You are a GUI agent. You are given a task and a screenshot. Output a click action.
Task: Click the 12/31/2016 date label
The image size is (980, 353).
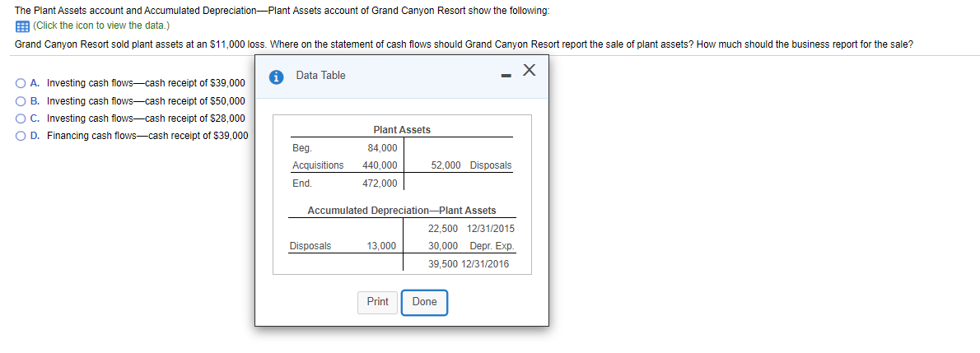pyautogui.click(x=485, y=263)
